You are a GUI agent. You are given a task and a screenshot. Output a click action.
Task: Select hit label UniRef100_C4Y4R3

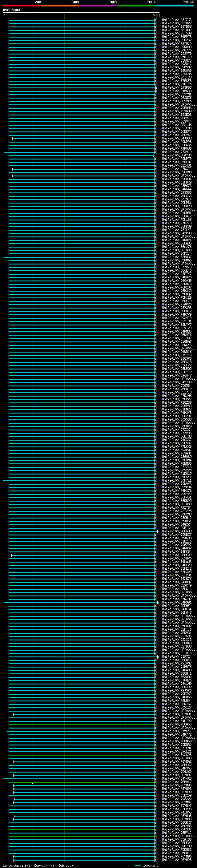177,779
